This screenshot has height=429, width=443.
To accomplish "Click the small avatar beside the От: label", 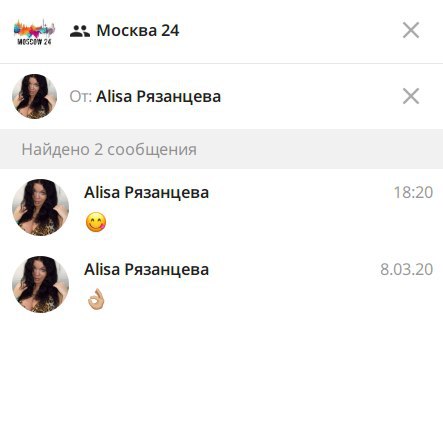I will click(34, 96).
